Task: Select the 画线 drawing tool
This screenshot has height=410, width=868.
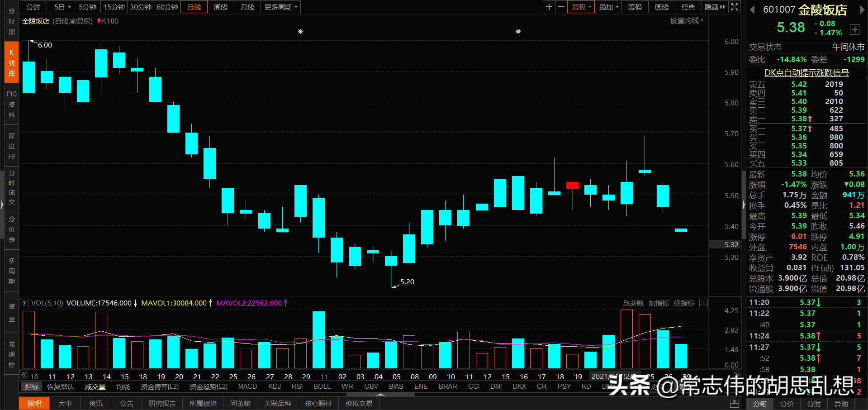Action: (x=661, y=7)
